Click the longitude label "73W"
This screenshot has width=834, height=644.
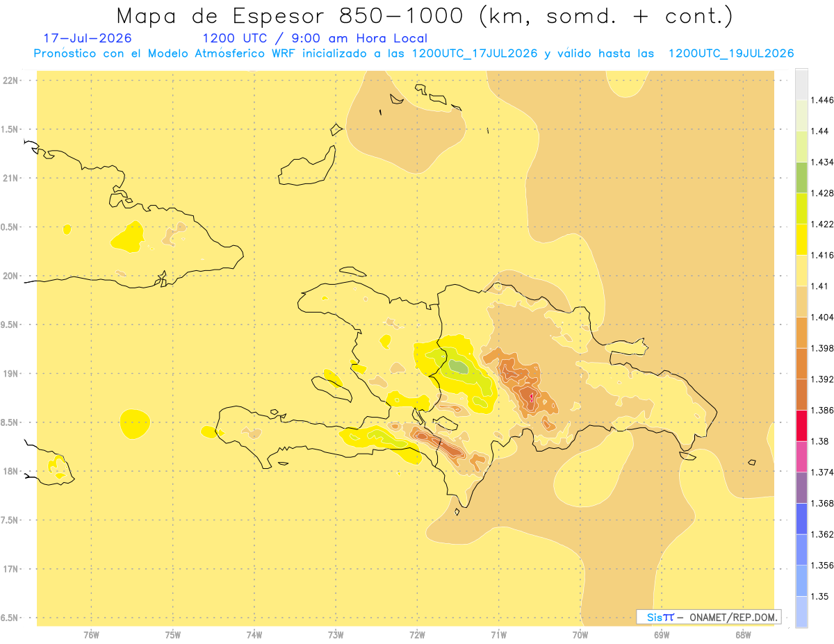coord(336,634)
